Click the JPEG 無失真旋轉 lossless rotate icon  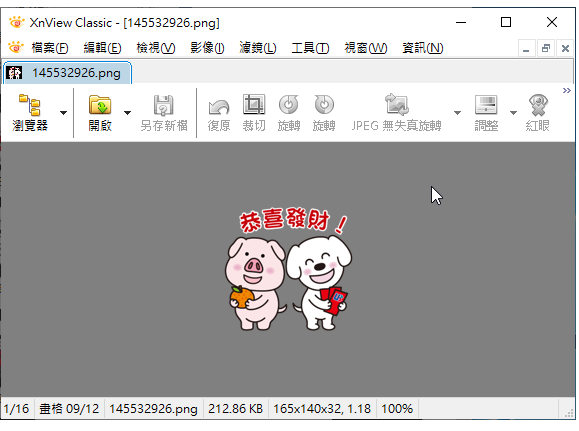click(x=397, y=105)
